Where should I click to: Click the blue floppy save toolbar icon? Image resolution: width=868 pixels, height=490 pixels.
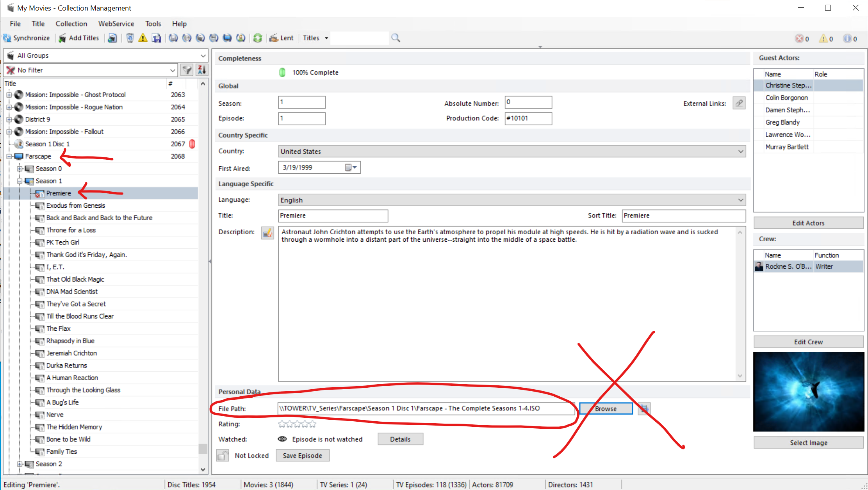click(157, 38)
